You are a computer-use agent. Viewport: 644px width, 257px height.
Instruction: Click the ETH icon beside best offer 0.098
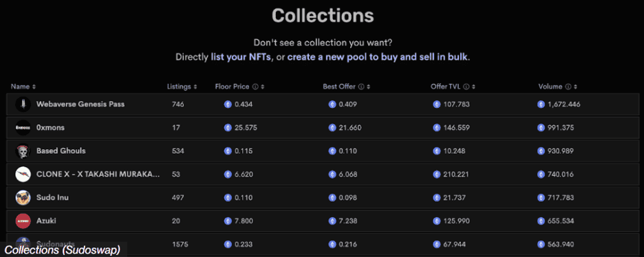pyautogui.click(x=332, y=198)
